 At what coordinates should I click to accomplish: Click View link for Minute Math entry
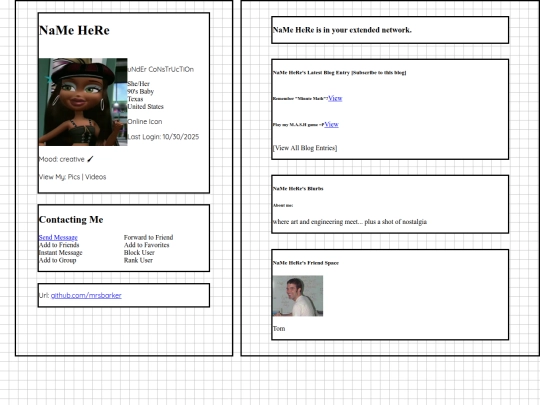[x=335, y=98]
